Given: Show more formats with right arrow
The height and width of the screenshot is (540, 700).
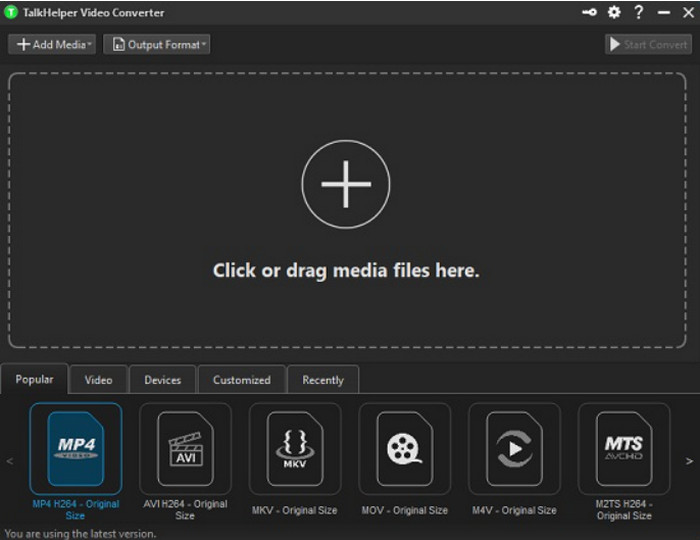Looking at the screenshot, I should pos(689,461).
